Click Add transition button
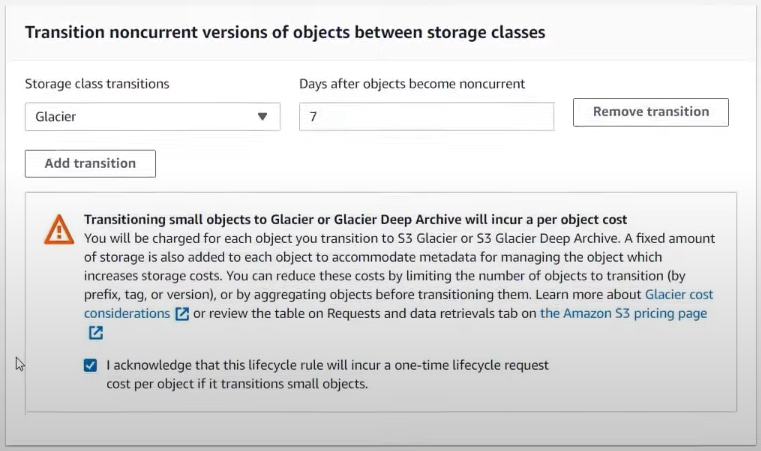Screen dimensions: 761x451 point(90,164)
